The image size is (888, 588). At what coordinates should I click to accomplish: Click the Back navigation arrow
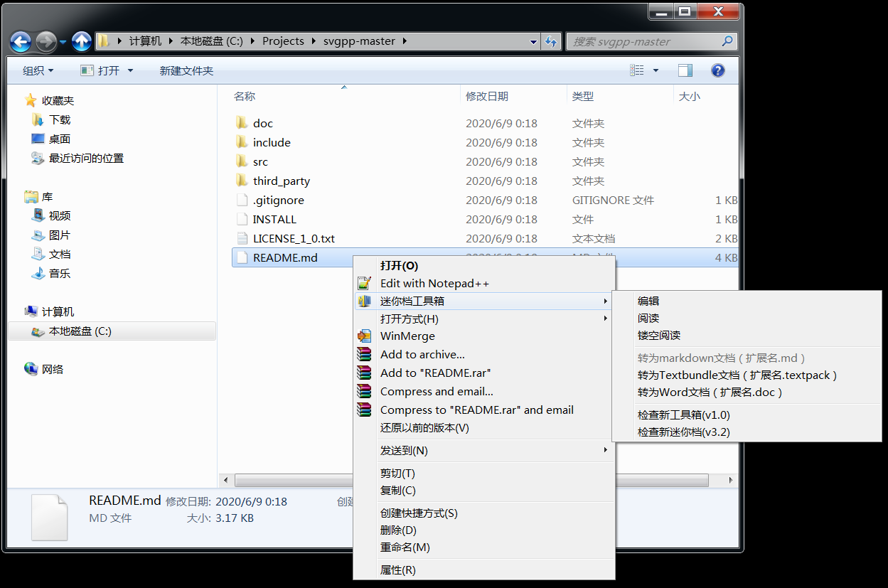(x=21, y=42)
